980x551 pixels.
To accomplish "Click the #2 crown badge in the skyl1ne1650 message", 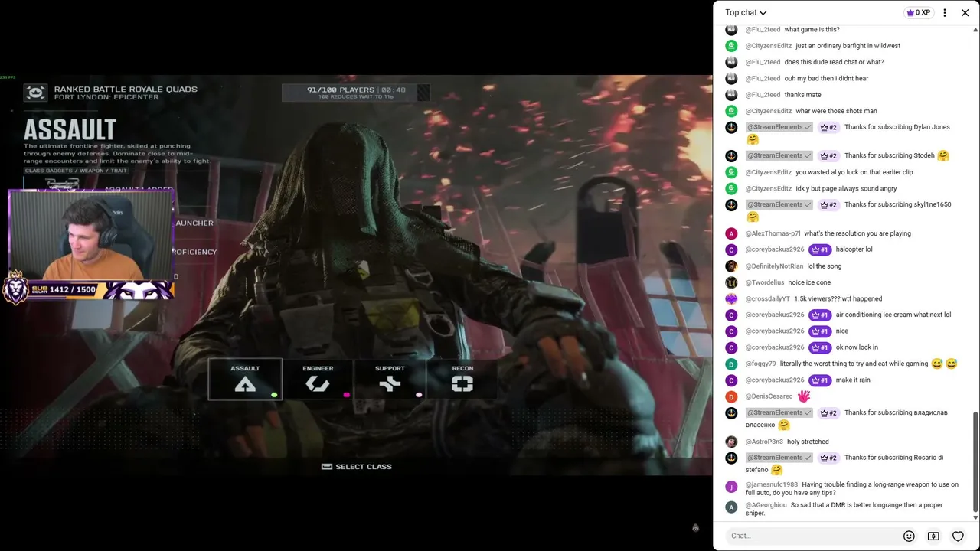I will coord(828,204).
